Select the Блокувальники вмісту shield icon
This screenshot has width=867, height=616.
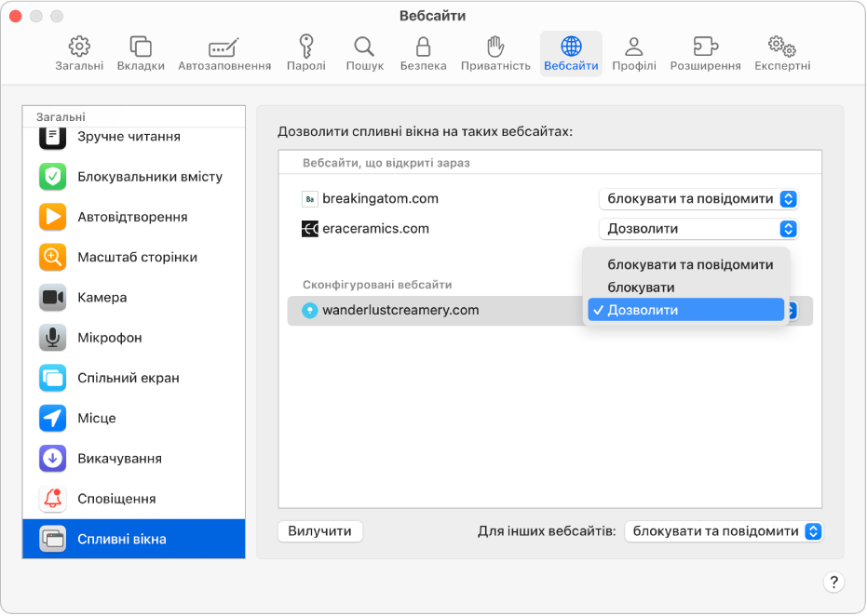coord(52,177)
